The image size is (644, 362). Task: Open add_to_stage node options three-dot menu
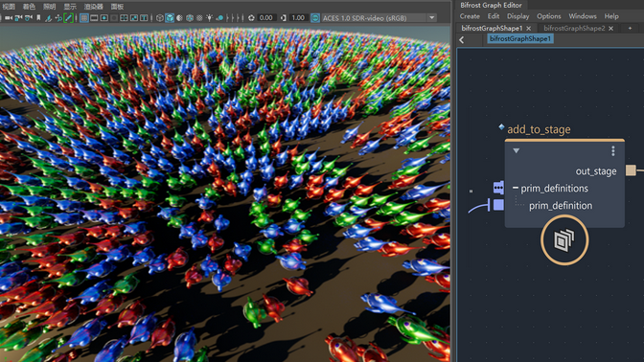coord(612,151)
